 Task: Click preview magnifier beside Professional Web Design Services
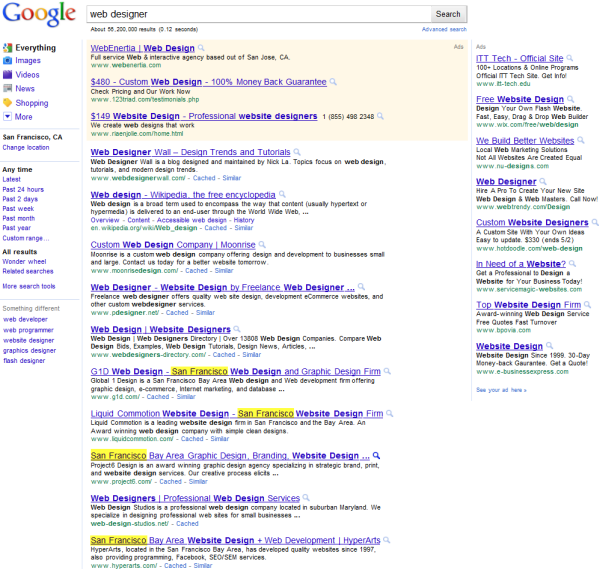click(x=306, y=497)
